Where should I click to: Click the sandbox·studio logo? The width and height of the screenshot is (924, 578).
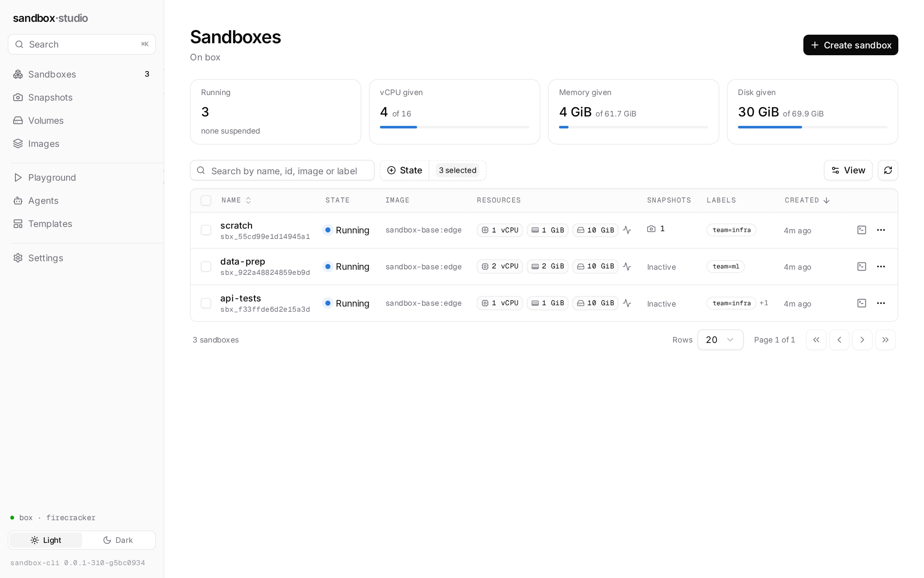(x=50, y=18)
